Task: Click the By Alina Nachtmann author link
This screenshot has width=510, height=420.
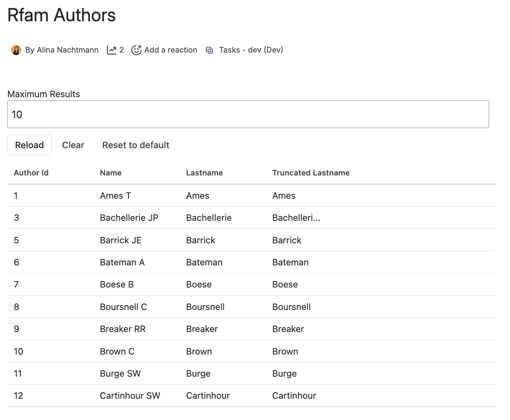Action: tap(61, 50)
